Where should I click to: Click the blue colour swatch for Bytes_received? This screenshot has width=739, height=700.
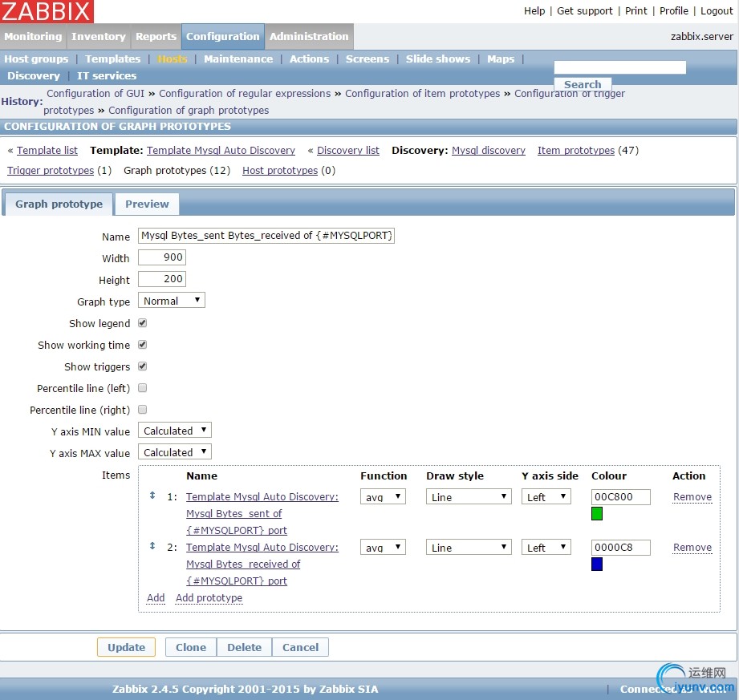tap(597, 564)
